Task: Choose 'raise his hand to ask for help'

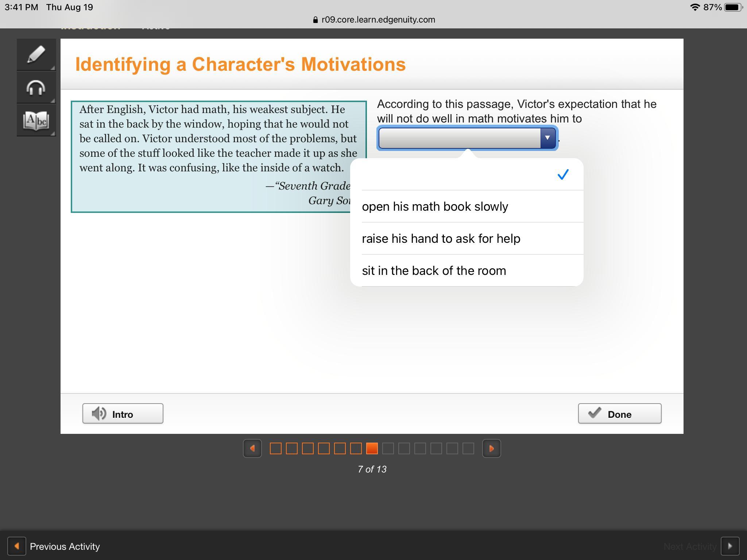Action: (441, 239)
